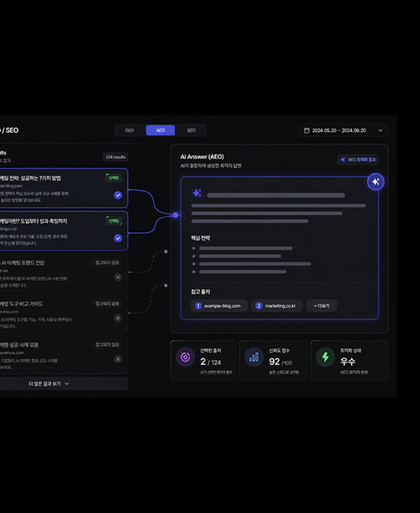Open the marketing.co.kr source chip
420x513 pixels.
coord(277,306)
